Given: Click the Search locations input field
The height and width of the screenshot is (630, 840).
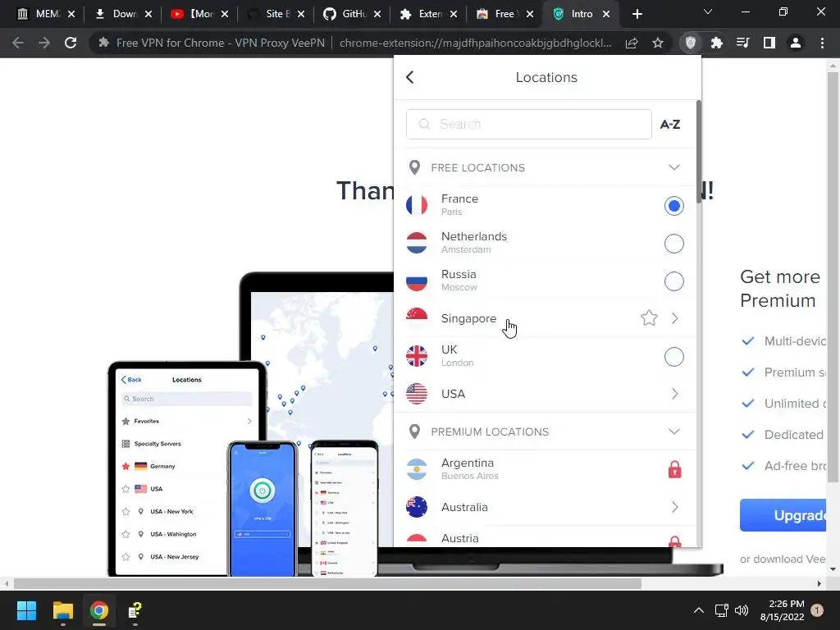Looking at the screenshot, I should click(529, 125).
